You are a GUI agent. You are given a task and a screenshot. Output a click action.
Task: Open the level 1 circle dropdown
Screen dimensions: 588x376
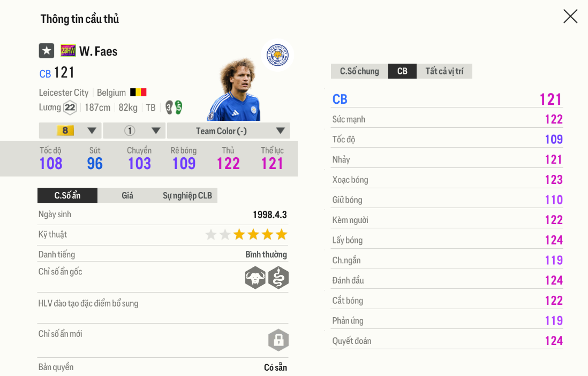click(x=134, y=131)
